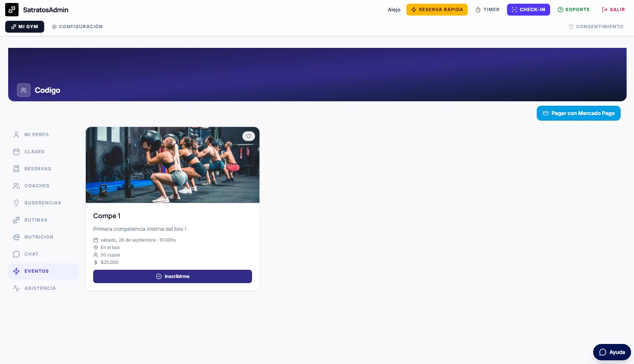The height and width of the screenshot is (364, 634).
Task: Switch to the Mi Gym tab
Action: coord(24,27)
